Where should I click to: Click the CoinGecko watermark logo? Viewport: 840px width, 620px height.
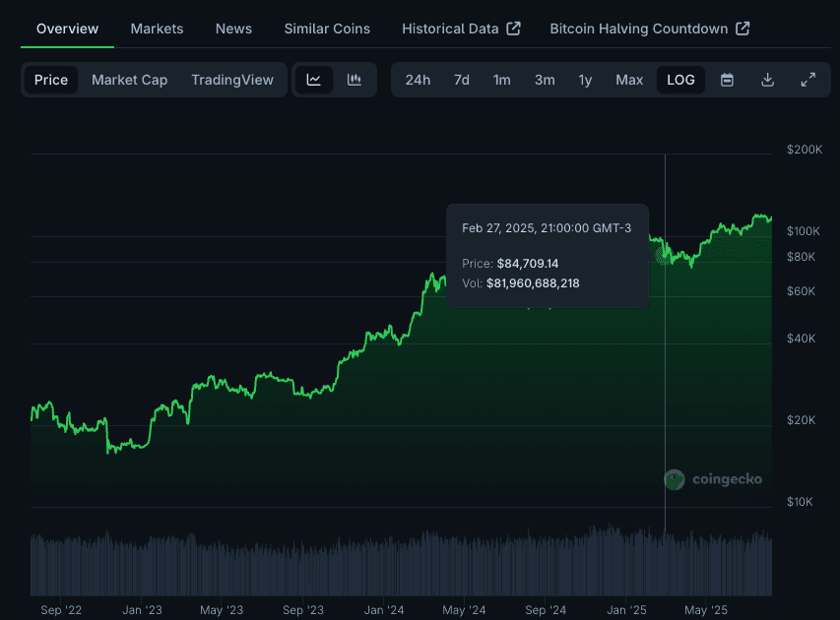(x=675, y=479)
